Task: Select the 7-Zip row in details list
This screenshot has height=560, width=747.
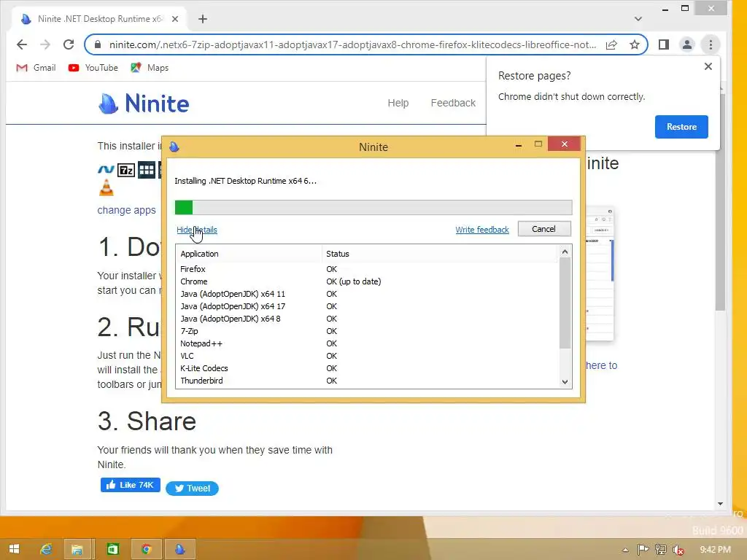Action: tap(367, 331)
